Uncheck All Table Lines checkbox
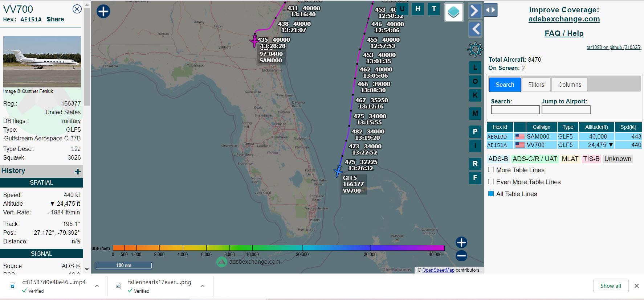644x300 pixels. [x=491, y=194]
